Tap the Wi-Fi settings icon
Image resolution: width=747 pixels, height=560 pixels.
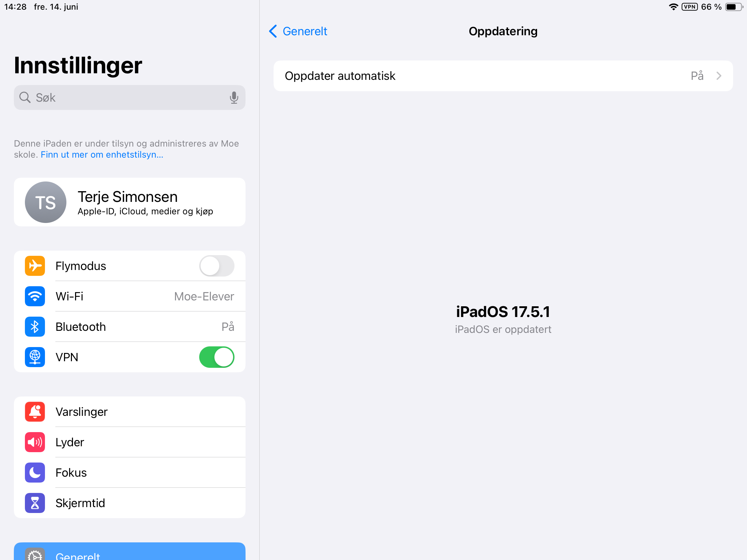point(36,295)
